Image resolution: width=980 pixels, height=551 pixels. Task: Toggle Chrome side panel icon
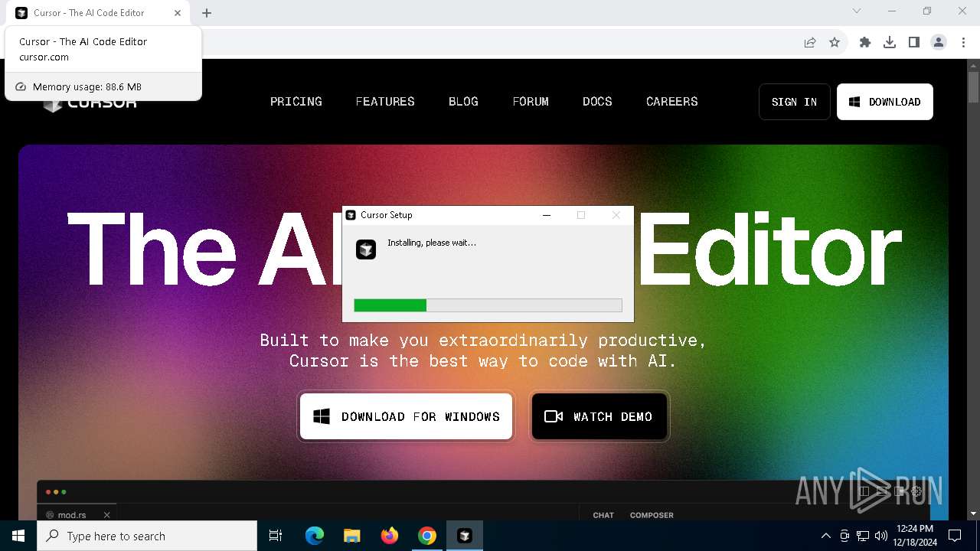pos(914,42)
